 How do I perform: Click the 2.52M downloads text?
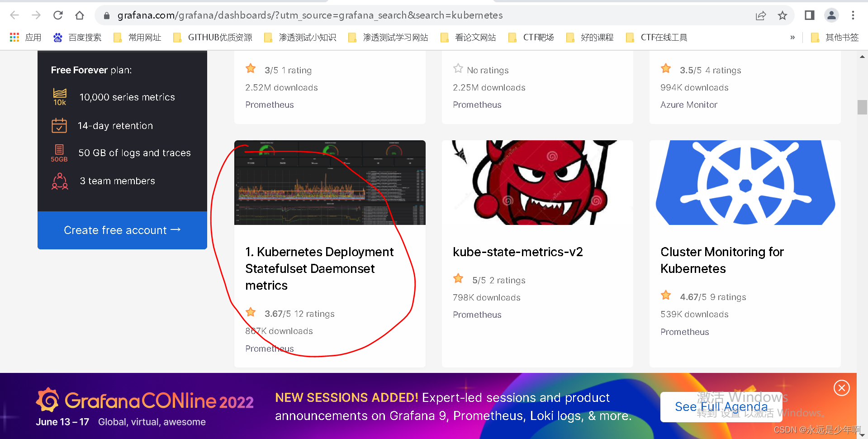[x=281, y=87]
